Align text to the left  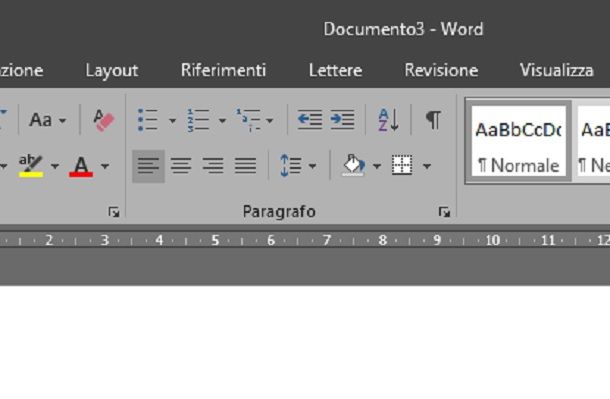[148, 166]
